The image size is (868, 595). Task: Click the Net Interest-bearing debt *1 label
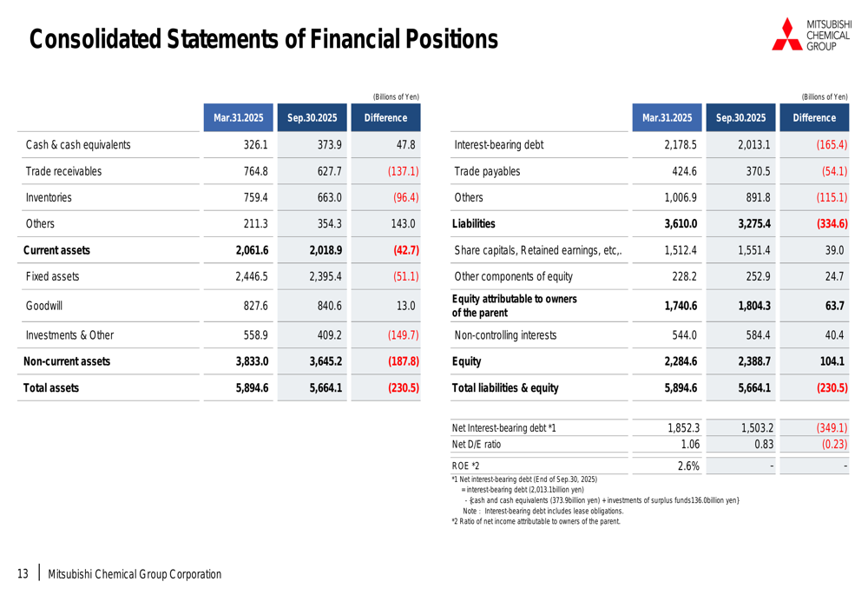[503, 427]
